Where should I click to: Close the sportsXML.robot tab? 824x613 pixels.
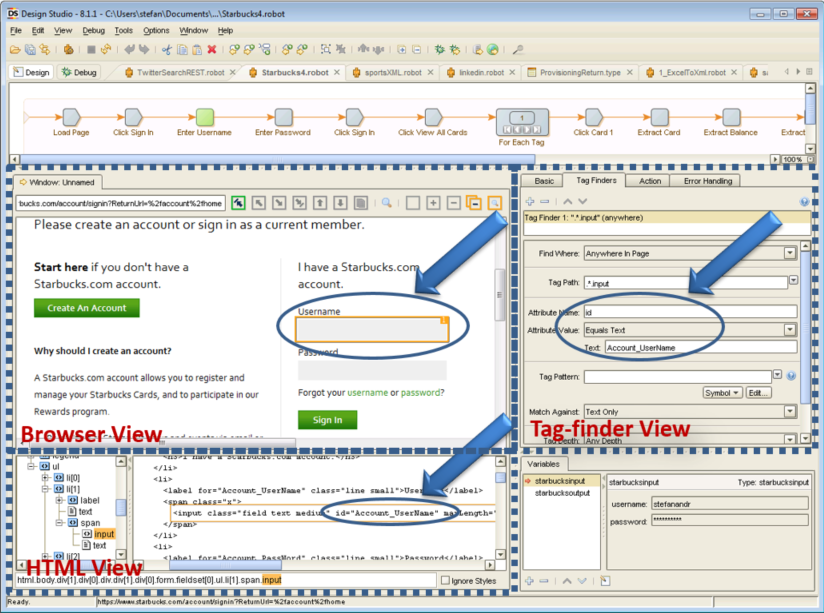point(430,73)
